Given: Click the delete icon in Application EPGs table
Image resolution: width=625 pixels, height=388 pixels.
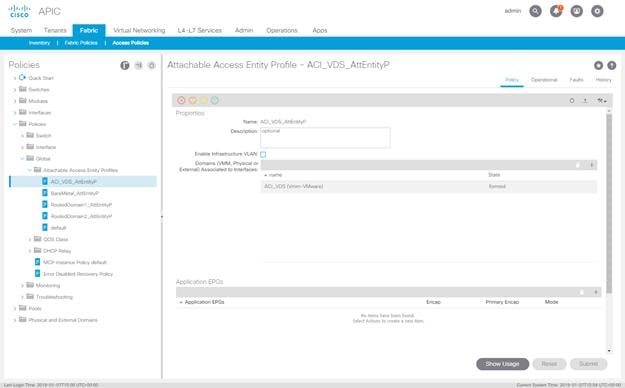Looking at the screenshot, I should (582, 292).
